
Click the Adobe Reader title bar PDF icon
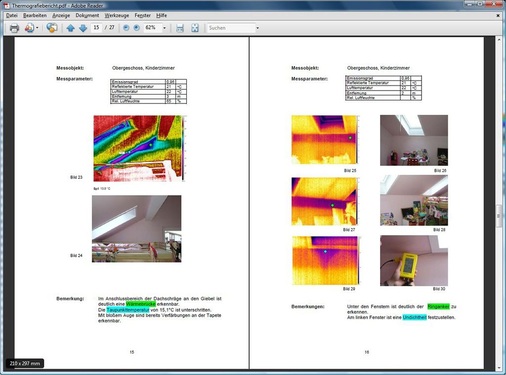click(6, 5)
